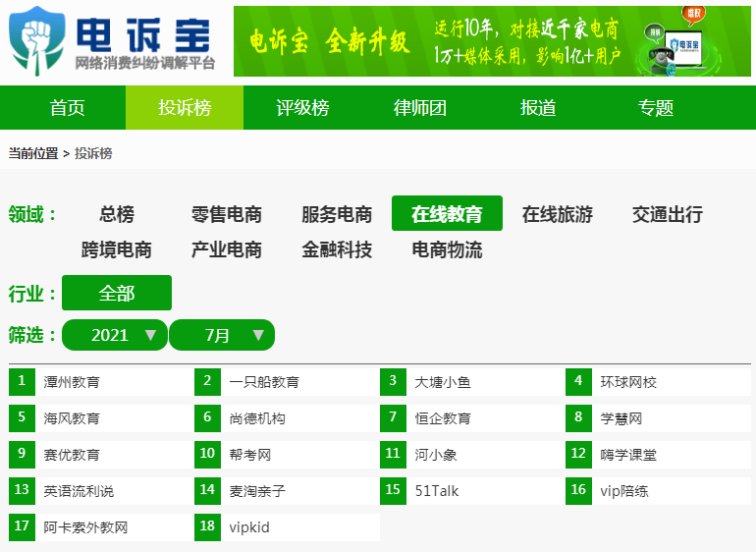
Task: Open rank 17 阿卡索外教网
Action: click(101, 527)
